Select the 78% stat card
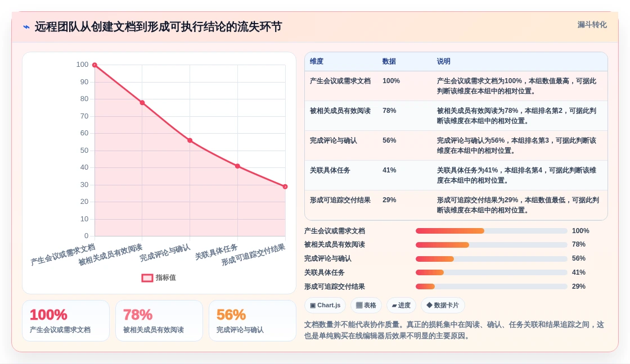 tap(159, 321)
